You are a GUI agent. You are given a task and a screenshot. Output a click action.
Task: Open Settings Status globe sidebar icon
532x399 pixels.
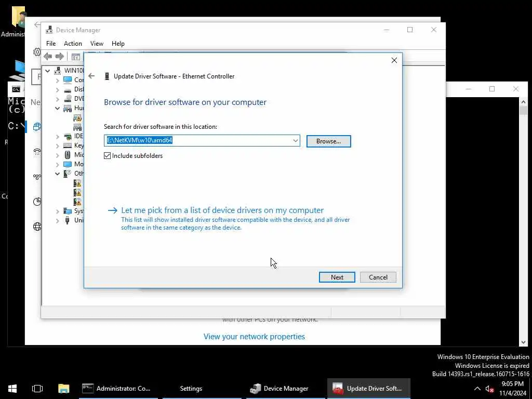tap(37, 127)
